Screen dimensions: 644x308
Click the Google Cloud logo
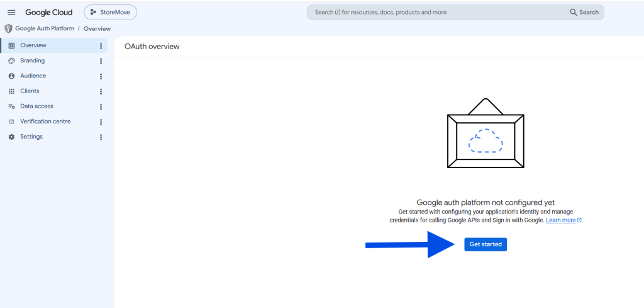(49, 13)
